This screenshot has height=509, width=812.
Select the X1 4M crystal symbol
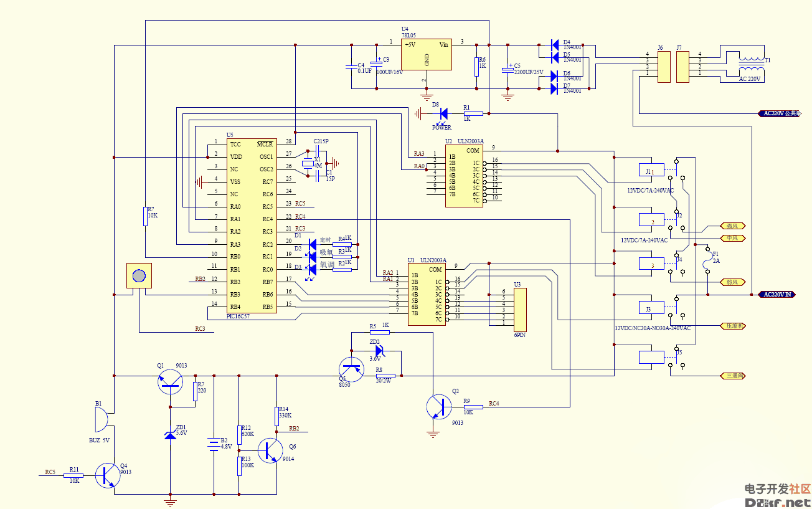pyautogui.click(x=308, y=163)
